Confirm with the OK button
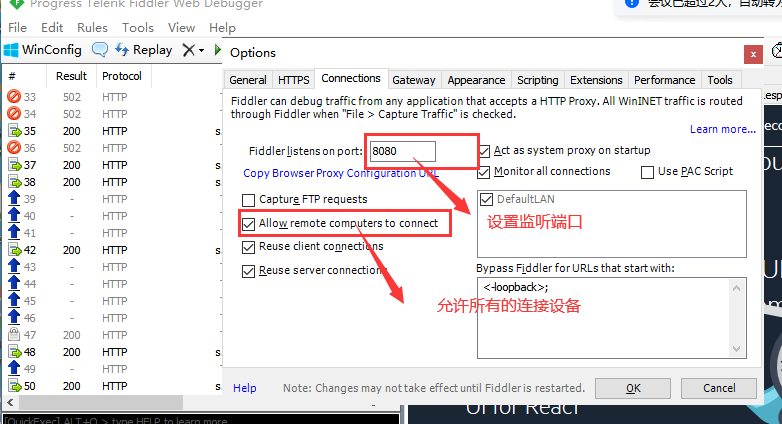This screenshot has height=424, width=782. coord(633,388)
